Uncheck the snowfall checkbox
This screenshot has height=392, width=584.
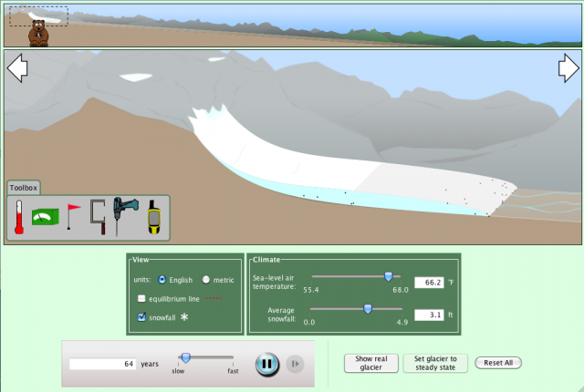(141, 316)
